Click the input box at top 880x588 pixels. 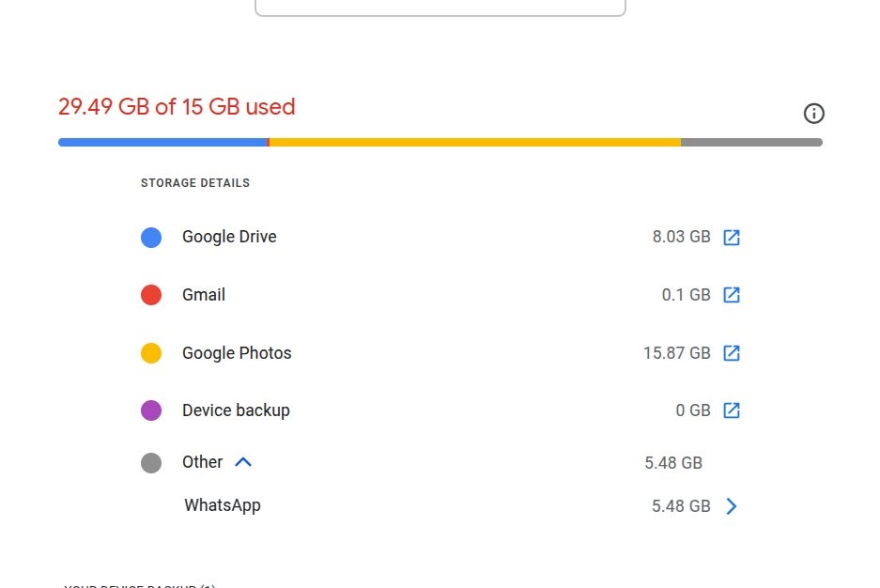click(x=440, y=7)
